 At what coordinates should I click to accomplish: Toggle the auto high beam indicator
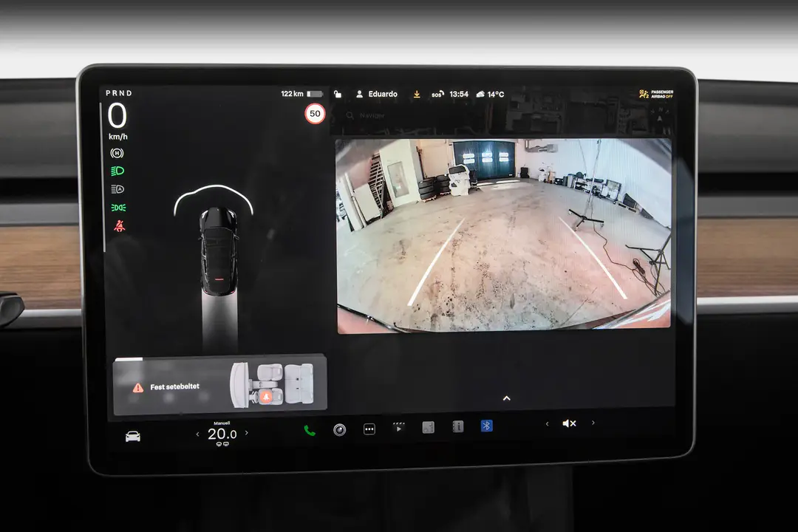click(x=117, y=189)
